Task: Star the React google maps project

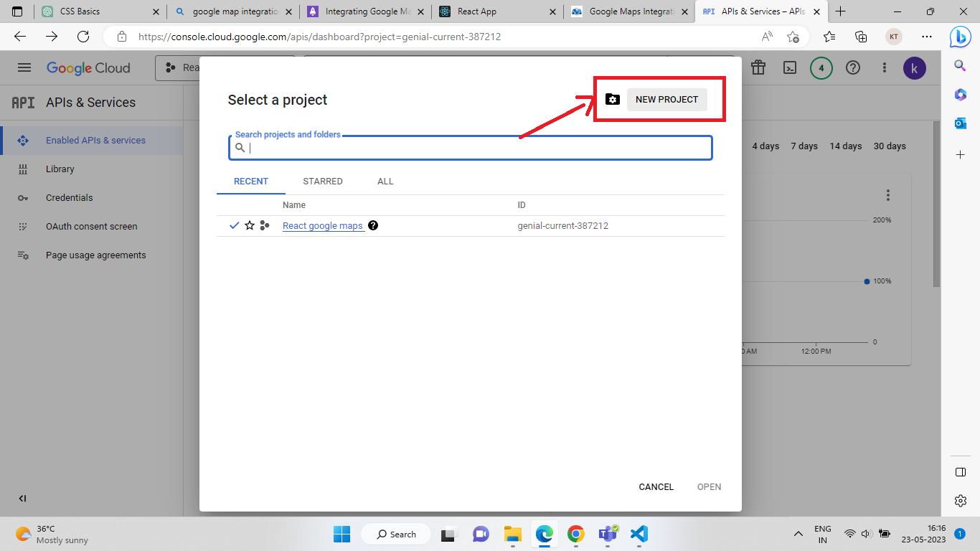Action: (x=250, y=225)
